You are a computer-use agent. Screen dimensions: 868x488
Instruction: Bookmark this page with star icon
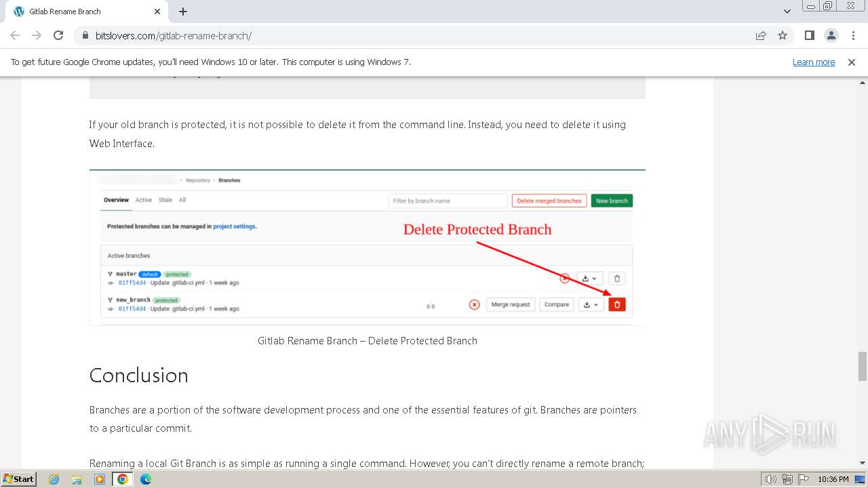coord(783,35)
